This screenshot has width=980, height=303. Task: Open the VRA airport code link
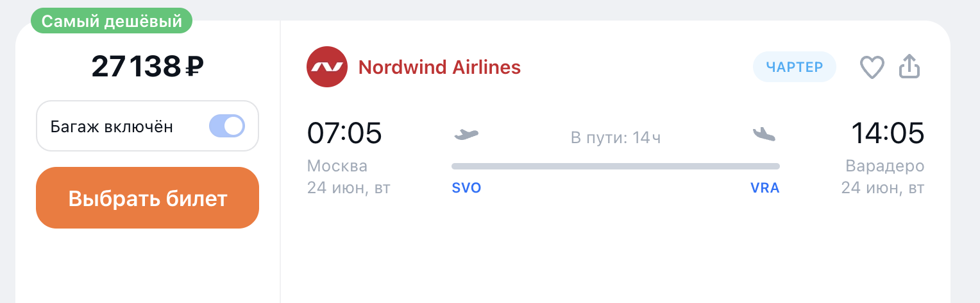(765, 188)
